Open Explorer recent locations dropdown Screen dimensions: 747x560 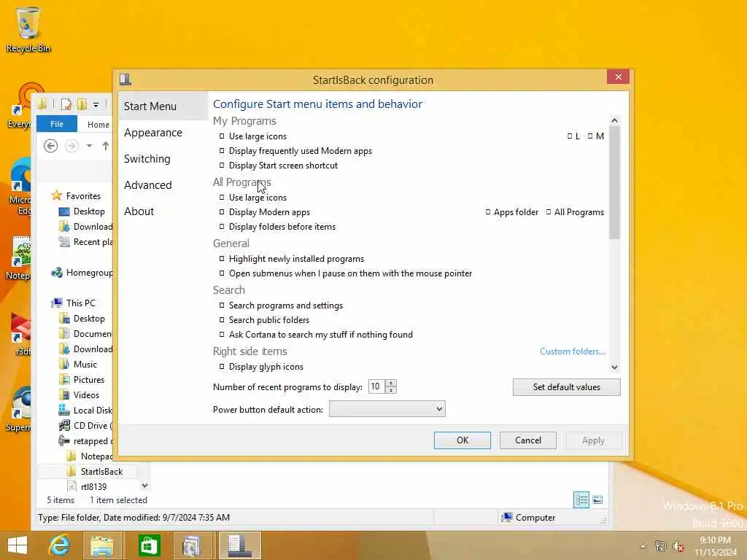coord(89,146)
